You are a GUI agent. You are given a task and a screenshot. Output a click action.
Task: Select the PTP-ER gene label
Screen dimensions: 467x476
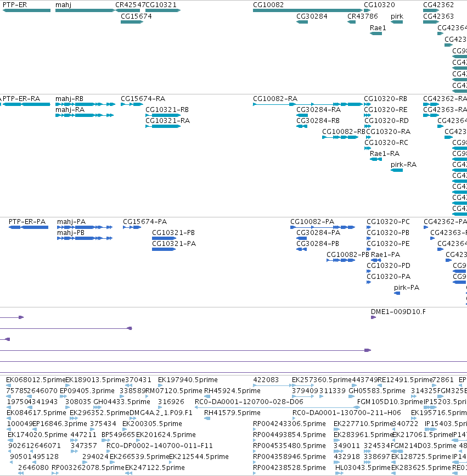(x=15, y=5)
